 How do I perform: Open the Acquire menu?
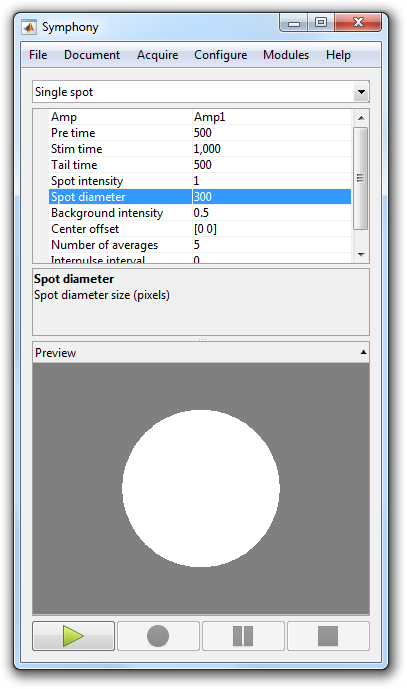pos(157,55)
